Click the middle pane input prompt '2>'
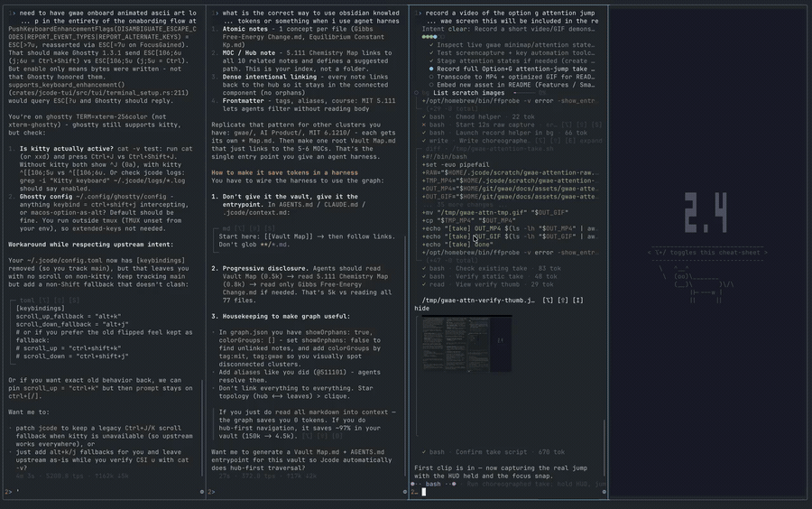This screenshot has height=509, width=812. click(211, 492)
